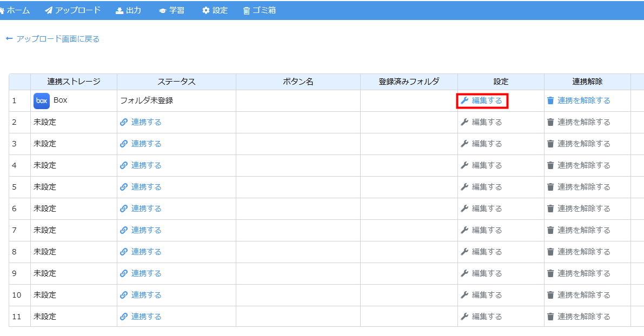Screen dimensions: 644x336
Task: Click 連携する link in row 11
Action: click(x=146, y=317)
